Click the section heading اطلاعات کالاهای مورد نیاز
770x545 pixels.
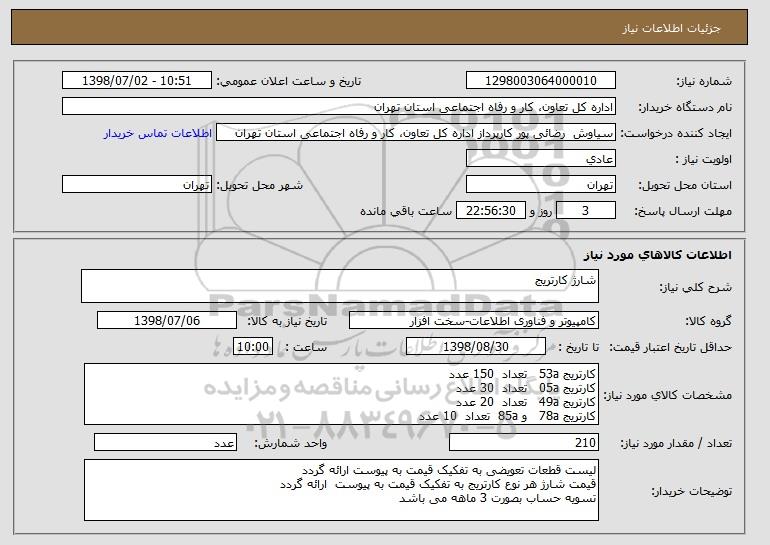point(658,254)
